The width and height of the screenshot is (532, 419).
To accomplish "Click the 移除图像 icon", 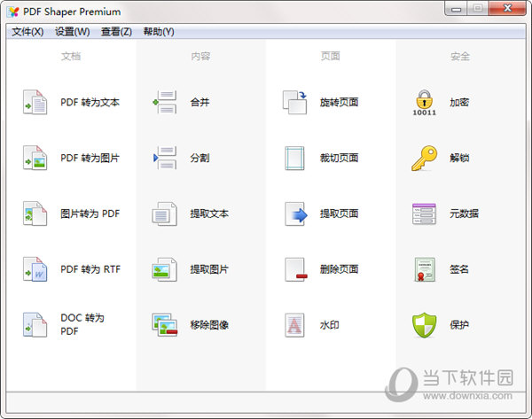I will 165,325.
